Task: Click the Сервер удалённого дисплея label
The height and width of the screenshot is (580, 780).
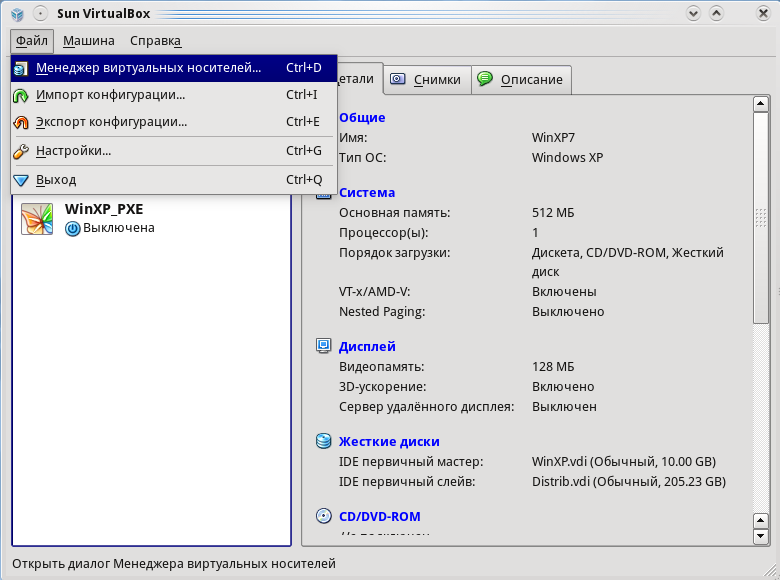Action: pos(426,407)
